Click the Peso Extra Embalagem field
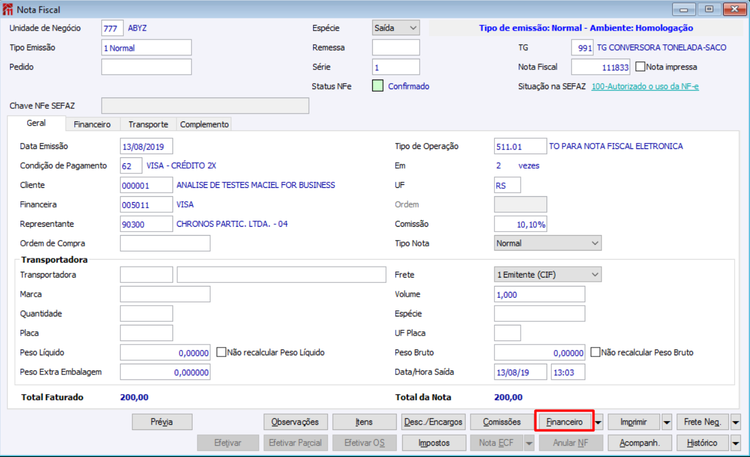750x457 pixels. click(x=165, y=372)
